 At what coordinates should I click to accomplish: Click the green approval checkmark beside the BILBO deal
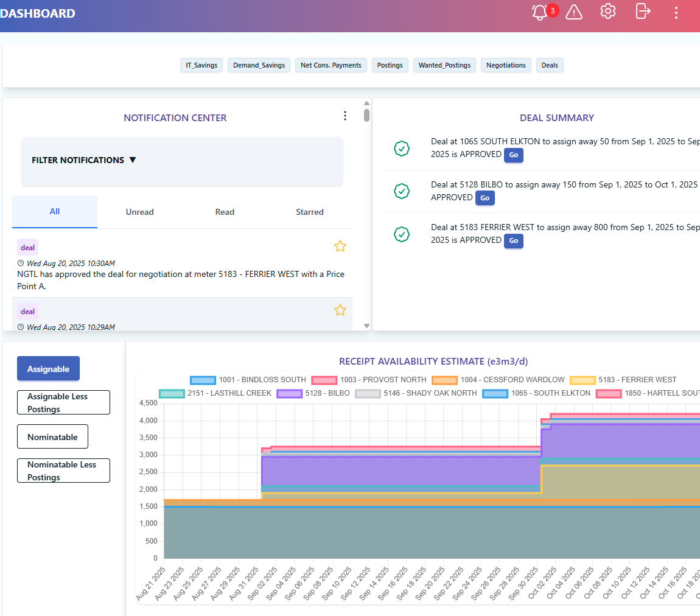[402, 191]
